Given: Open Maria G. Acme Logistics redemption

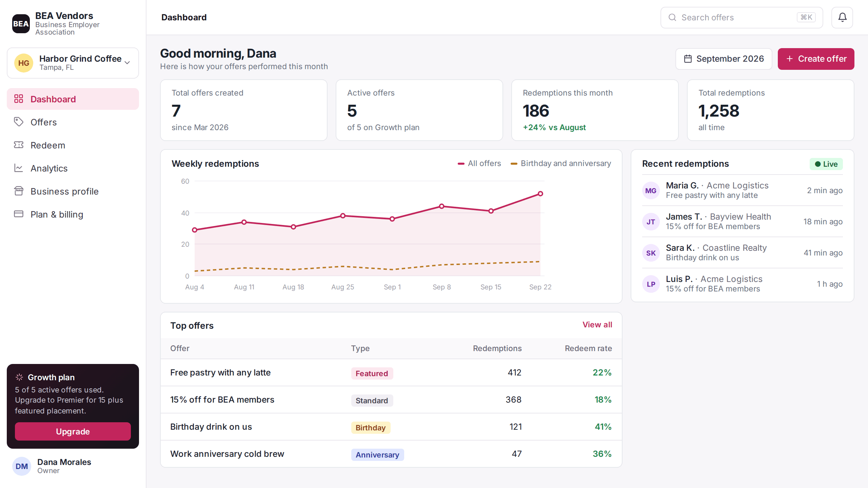Looking at the screenshot, I should [x=742, y=190].
